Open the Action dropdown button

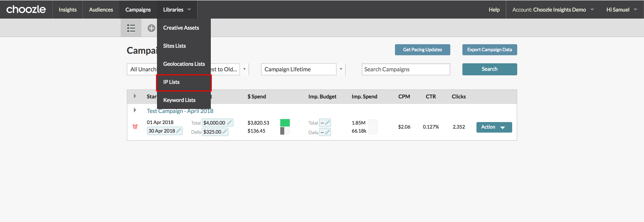pos(494,127)
